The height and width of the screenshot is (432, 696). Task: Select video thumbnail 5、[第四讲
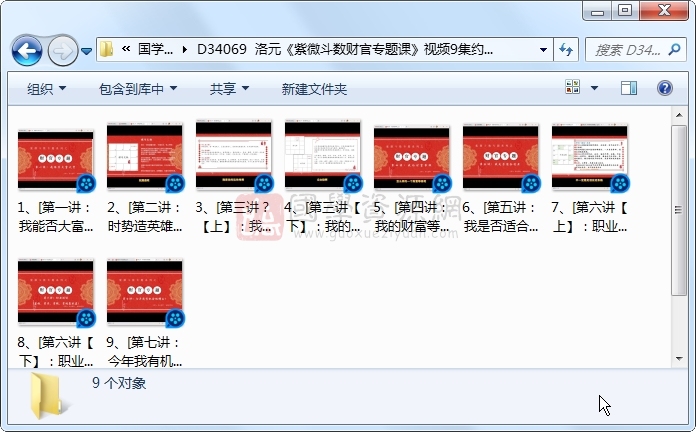pos(411,157)
